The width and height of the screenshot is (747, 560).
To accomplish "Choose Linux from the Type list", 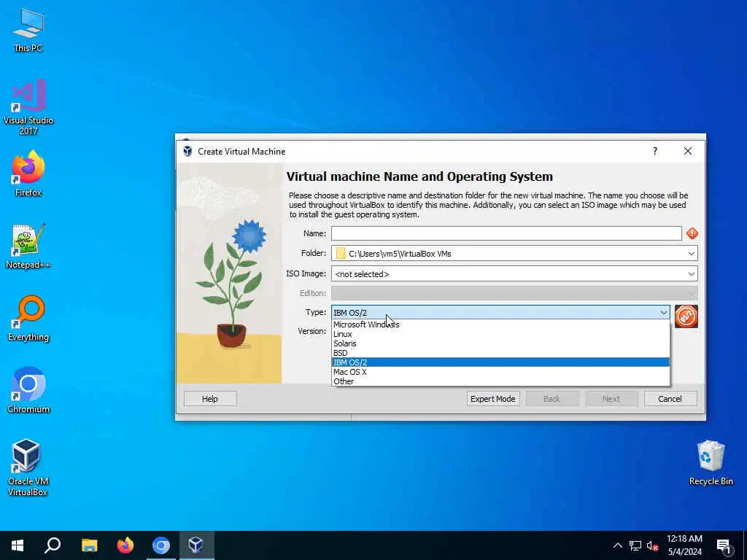I will click(500, 334).
